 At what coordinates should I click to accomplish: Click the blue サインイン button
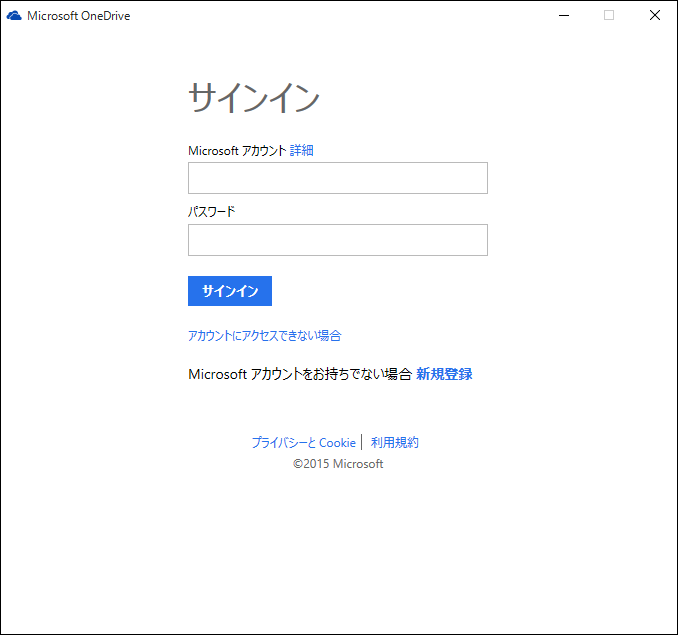[230, 291]
